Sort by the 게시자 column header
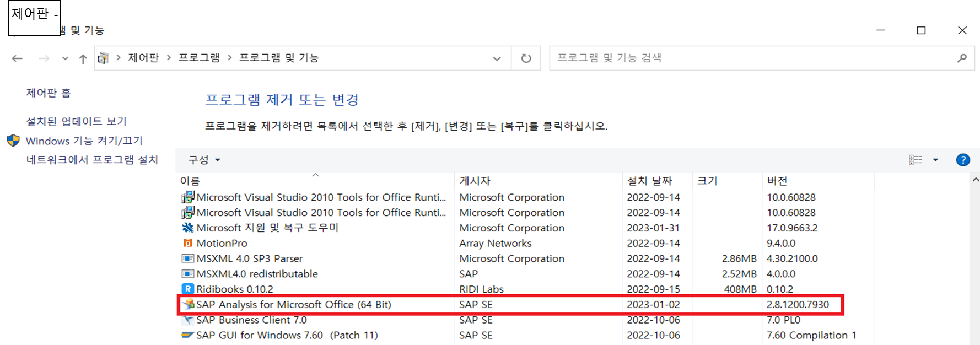This screenshot has height=345, width=980. click(x=539, y=181)
